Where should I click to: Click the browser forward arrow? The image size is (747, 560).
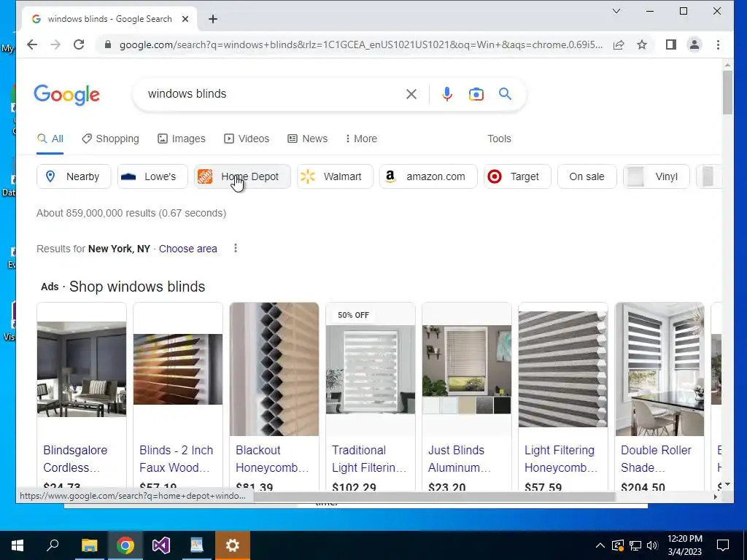55,44
